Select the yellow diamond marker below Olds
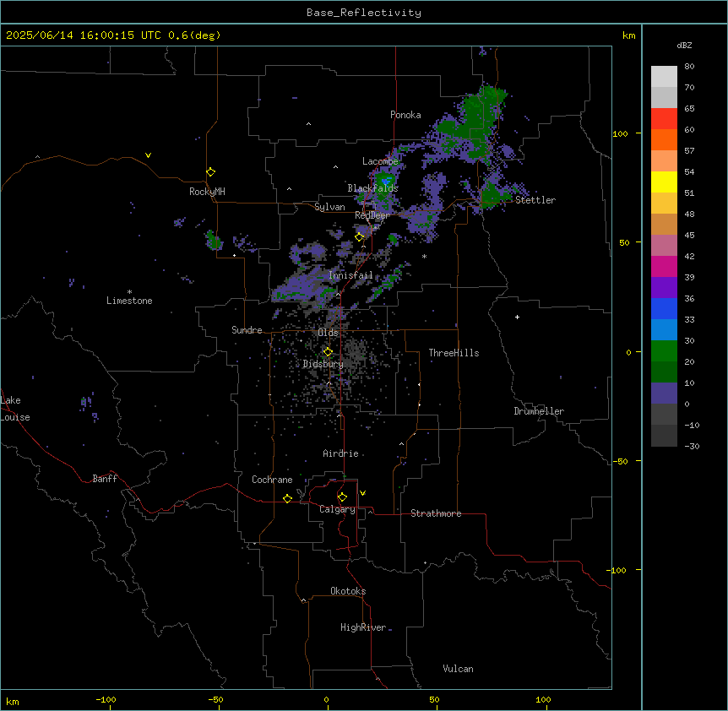The height and width of the screenshot is (711, 728). tap(328, 352)
